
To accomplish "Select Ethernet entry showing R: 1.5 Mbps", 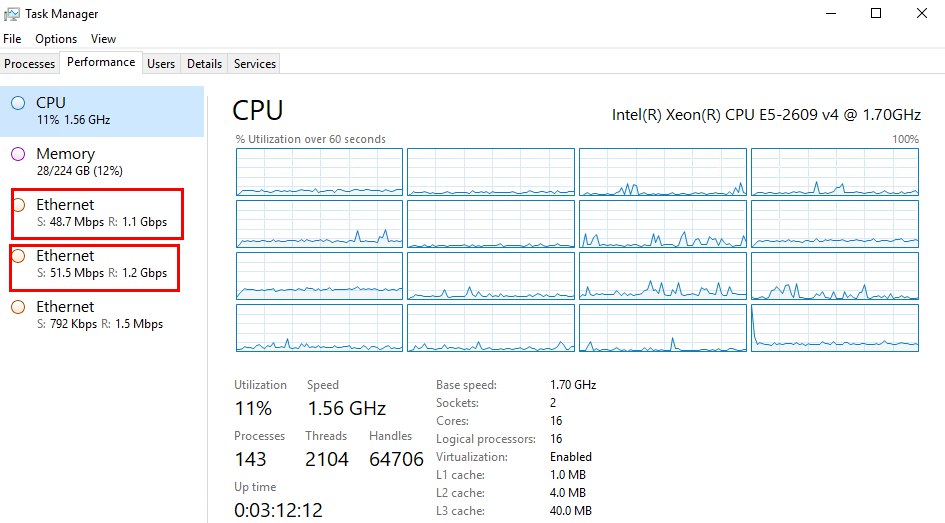I will [x=100, y=315].
